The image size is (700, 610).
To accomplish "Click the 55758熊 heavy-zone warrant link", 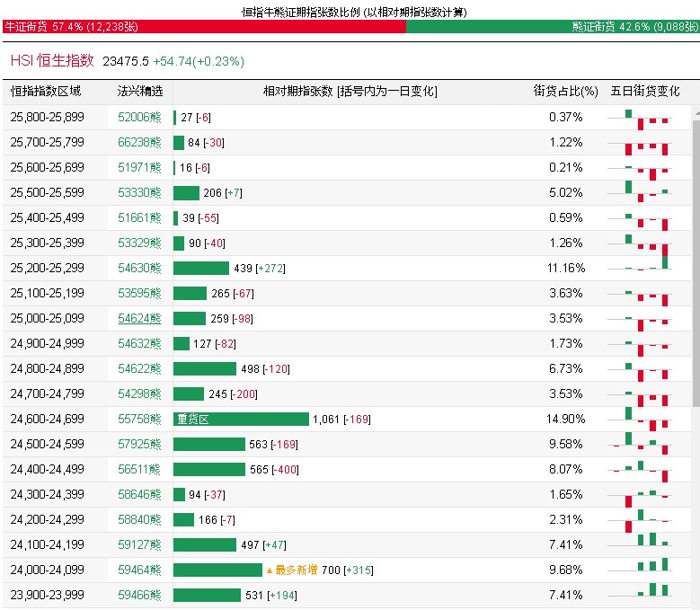I will (139, 419).
